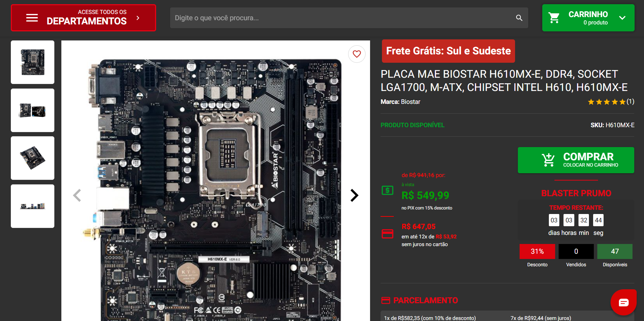The height and width of the screenshot is (321, 644).
Task: Open the Biostar brand link
Action: coord(411,102)
